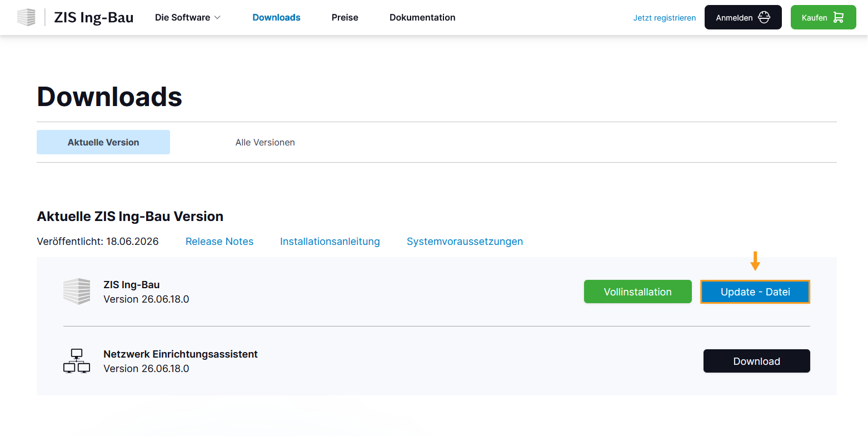Viewport: 868px width, 437px height.
Task: Open the Installationsanleitung link
Action: click(330, 242)
